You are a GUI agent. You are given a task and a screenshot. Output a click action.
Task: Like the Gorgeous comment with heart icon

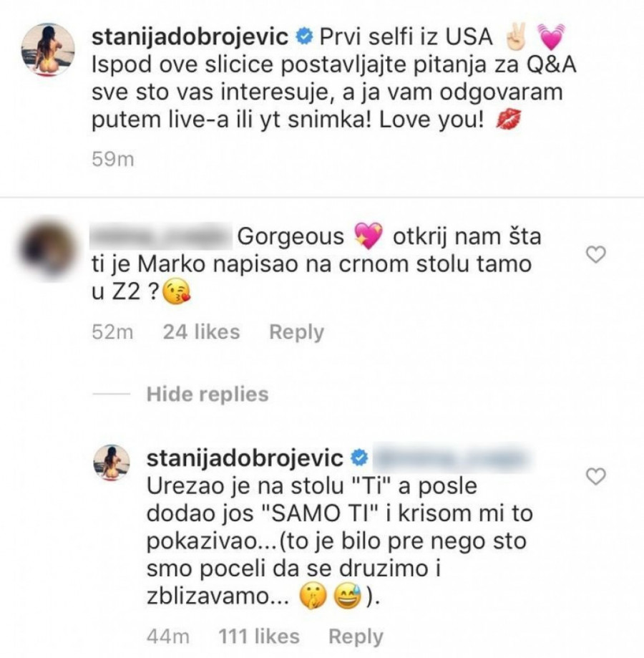pyautogui.click(x=595, y=253)
